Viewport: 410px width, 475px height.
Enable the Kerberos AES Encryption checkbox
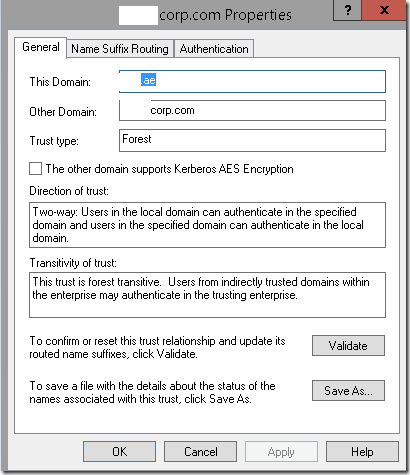point(36,169)
